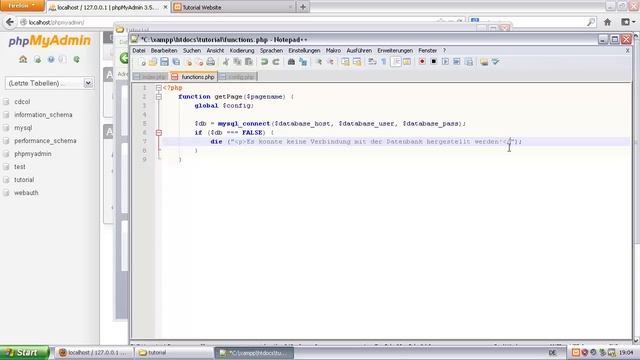Collapse the if-block fold marker on line 6
640x360 pixels.
pos(159,133)
